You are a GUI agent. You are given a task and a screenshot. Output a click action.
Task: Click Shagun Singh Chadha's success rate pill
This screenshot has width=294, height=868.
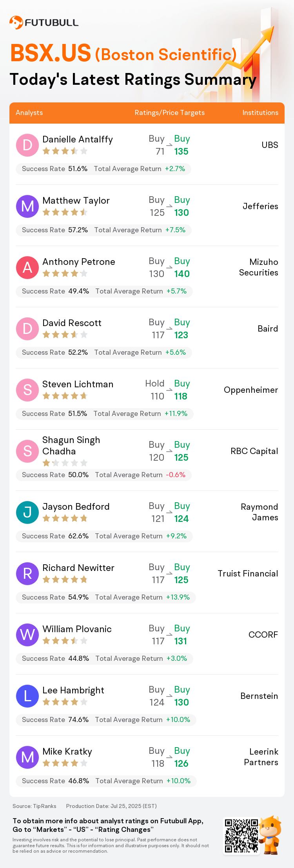[103, 475]
